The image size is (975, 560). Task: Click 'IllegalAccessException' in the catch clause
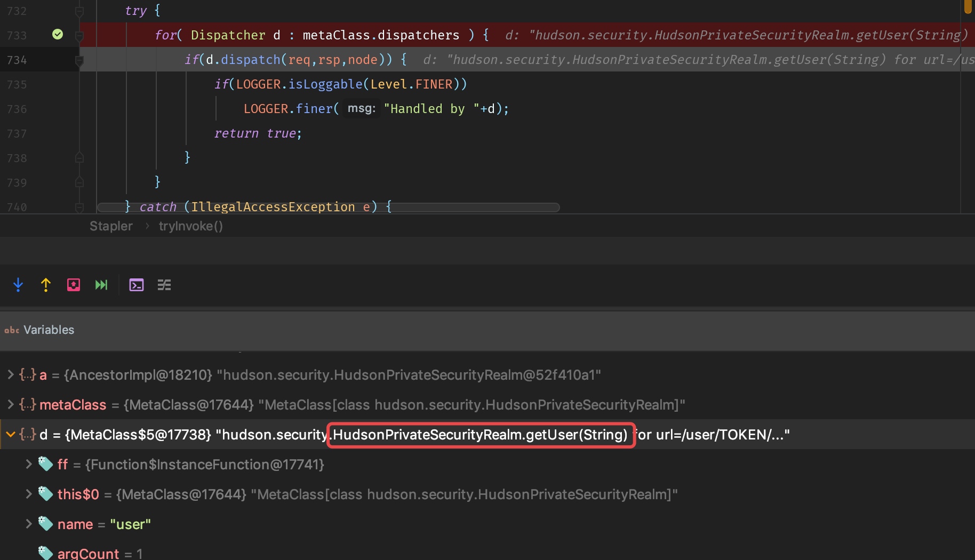273,207
